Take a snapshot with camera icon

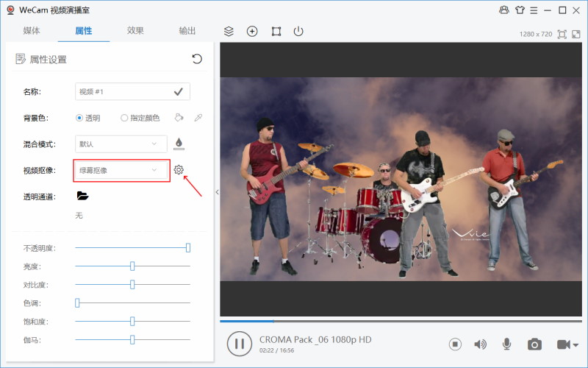pos(534,344)
